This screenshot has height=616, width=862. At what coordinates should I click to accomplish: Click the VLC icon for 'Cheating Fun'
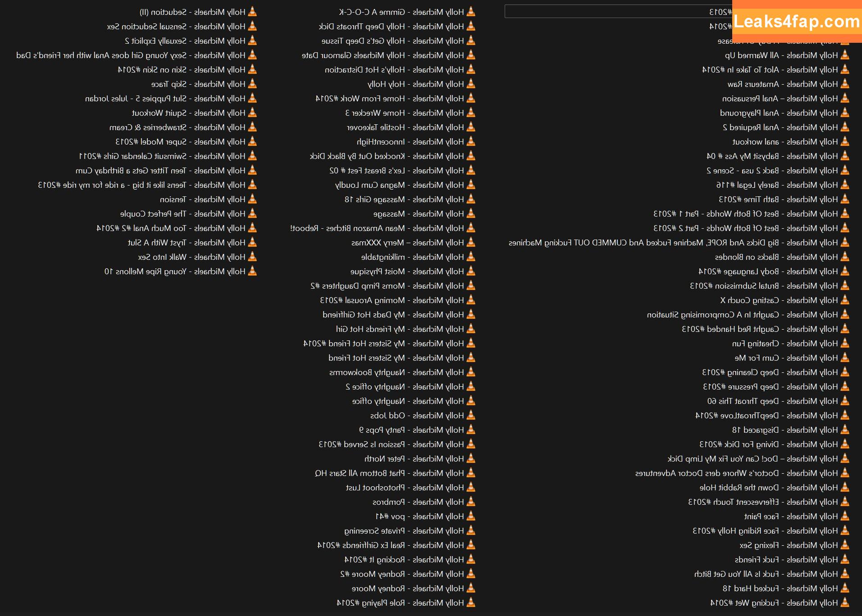click(x=845, y=343)
